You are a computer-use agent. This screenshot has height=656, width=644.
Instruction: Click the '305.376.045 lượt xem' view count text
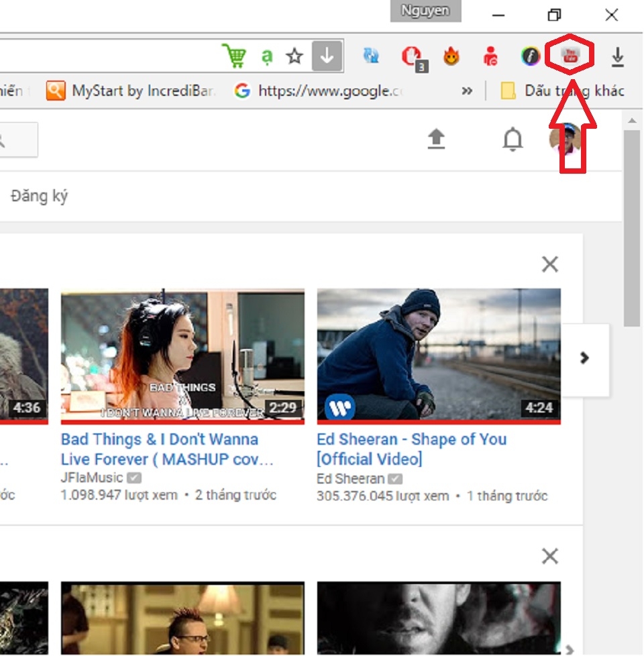point(383,496)
